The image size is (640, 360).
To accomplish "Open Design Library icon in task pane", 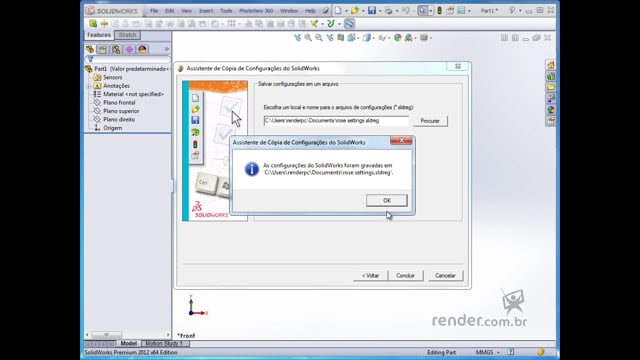I will 551,76.
